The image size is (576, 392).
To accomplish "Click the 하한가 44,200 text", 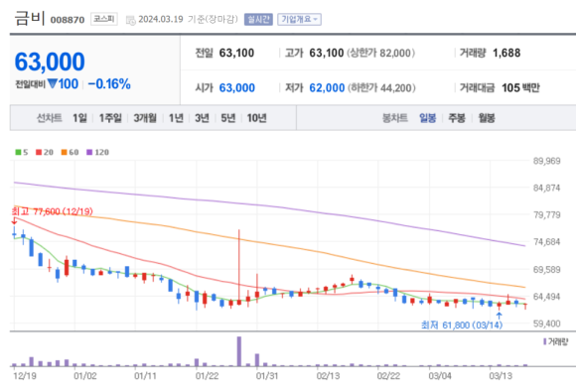I will [x=381, y=87].
